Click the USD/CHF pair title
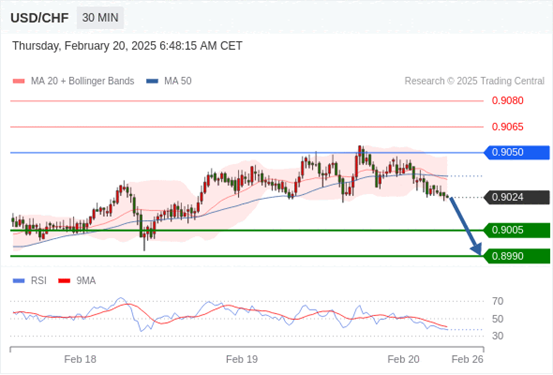Screen dimensions: 553x375 pos(40,18)
